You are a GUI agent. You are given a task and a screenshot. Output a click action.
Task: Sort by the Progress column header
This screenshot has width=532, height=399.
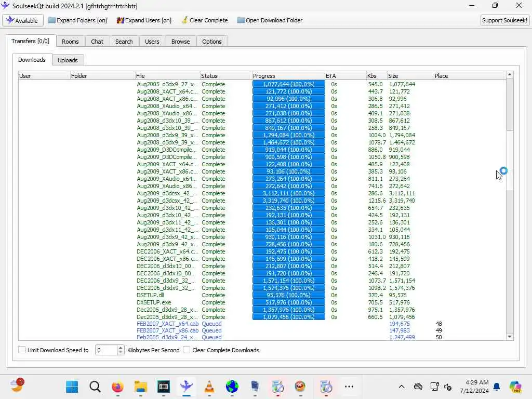(x=288, y=76)
